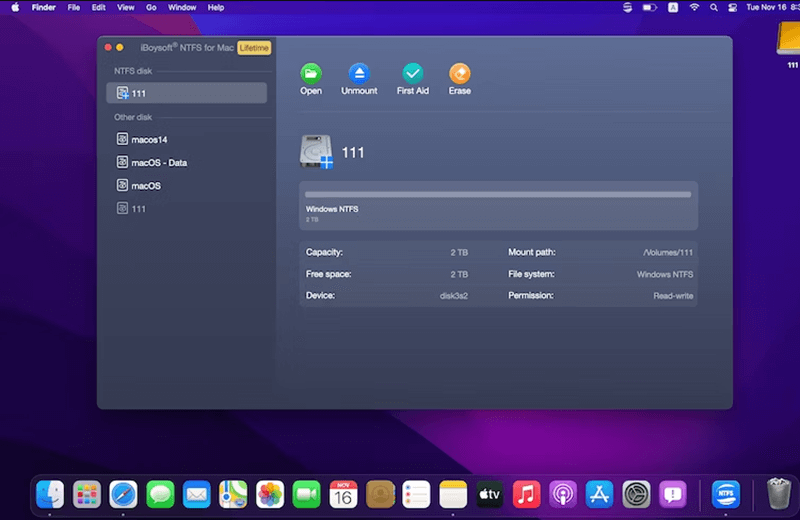Open Calendar from the Dock
The height and width of the screenshot is (520, 800).
[343, 494]
